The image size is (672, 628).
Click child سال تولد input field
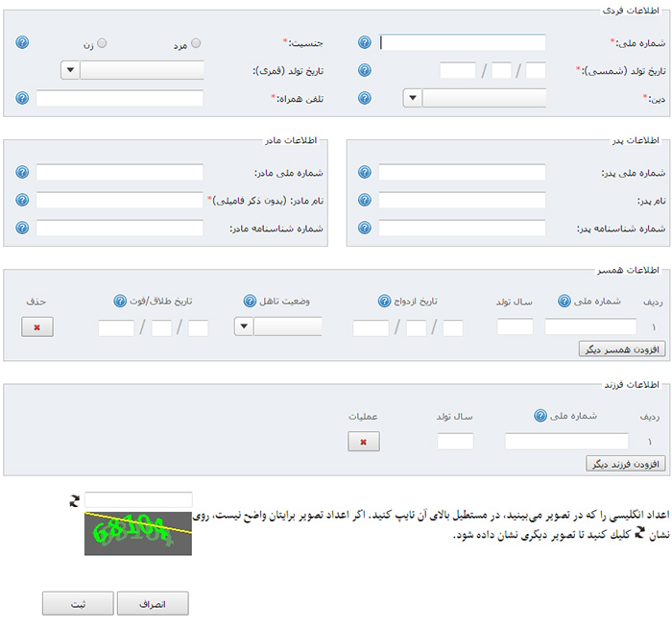click(x=455, y=441)
